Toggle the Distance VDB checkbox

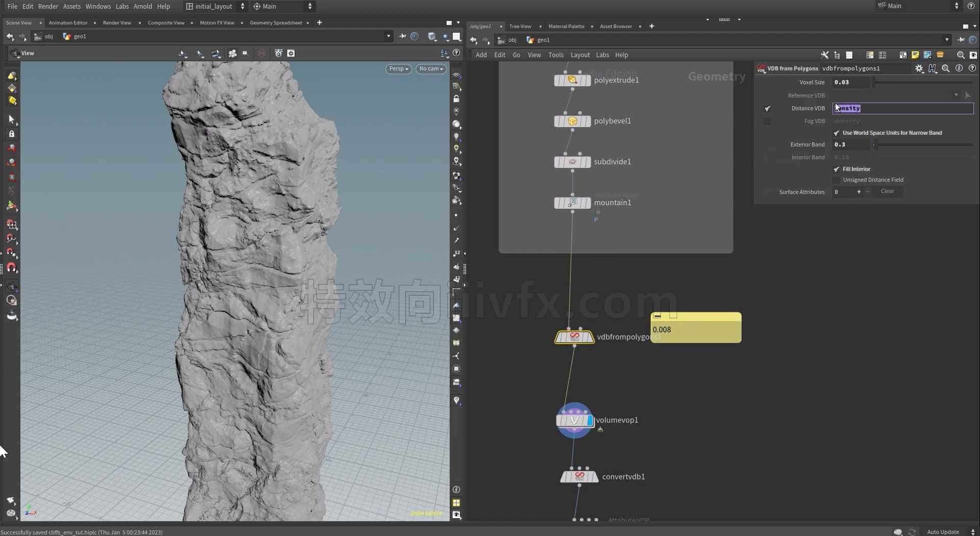tap(767, 108)
